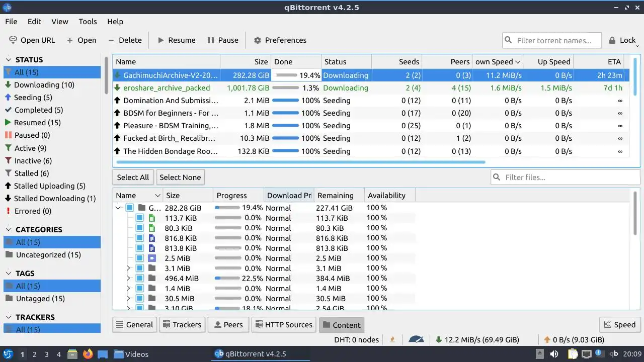Click the Open torrent file button
644x362 pixels.
(x=81, y=40)
